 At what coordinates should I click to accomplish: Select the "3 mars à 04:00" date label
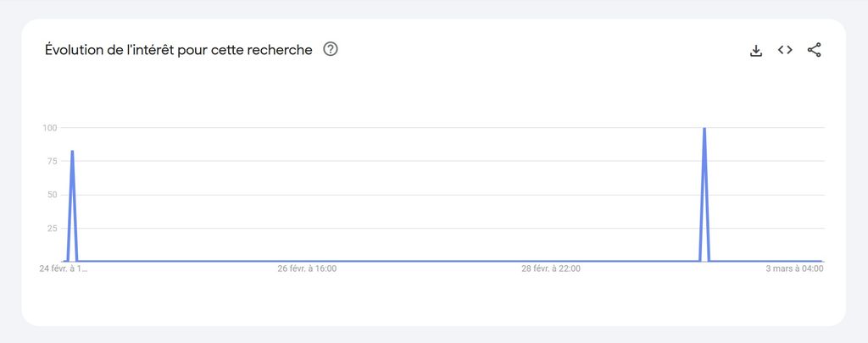(796, 268)
